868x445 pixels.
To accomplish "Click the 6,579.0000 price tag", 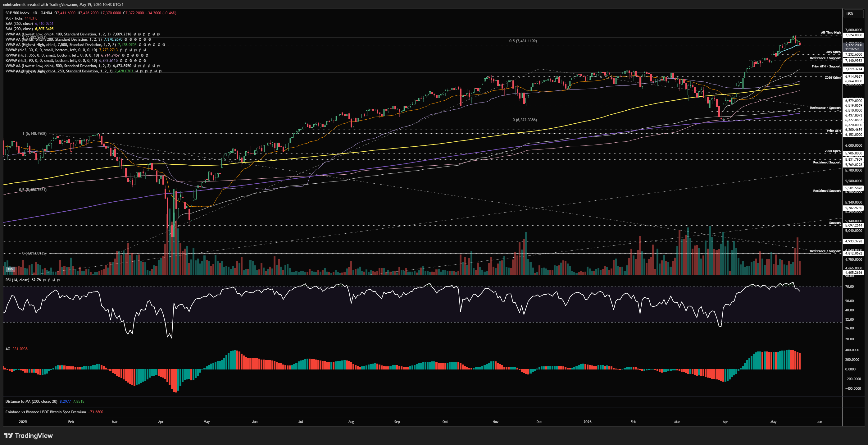I will tap(853, 100).
